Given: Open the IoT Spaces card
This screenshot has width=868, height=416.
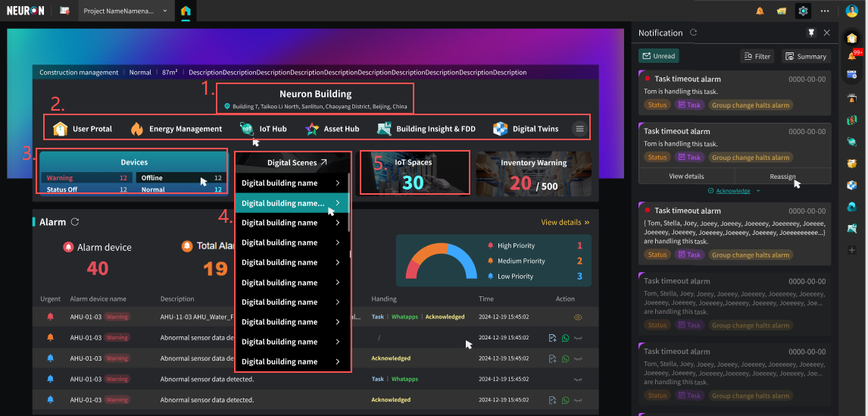Looking at the screenshot, I should pyautogui.click(x=414, y=172).
